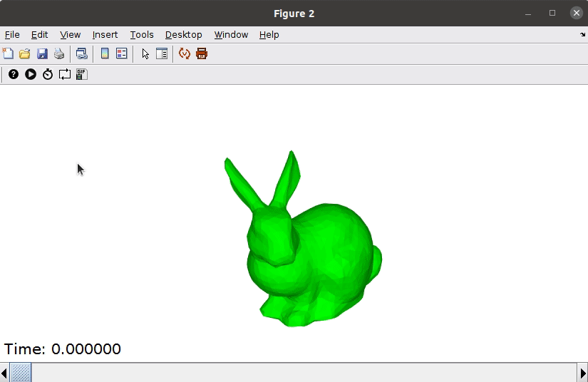Screen dimensions: 588x382
Task: Click the scrollbar left arrow button
Action: tap(4, 373)
